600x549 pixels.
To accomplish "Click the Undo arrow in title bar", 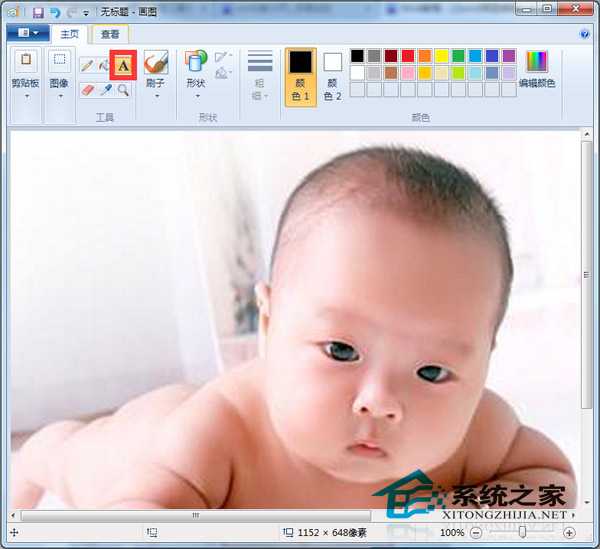I will (x=55, y=13).
